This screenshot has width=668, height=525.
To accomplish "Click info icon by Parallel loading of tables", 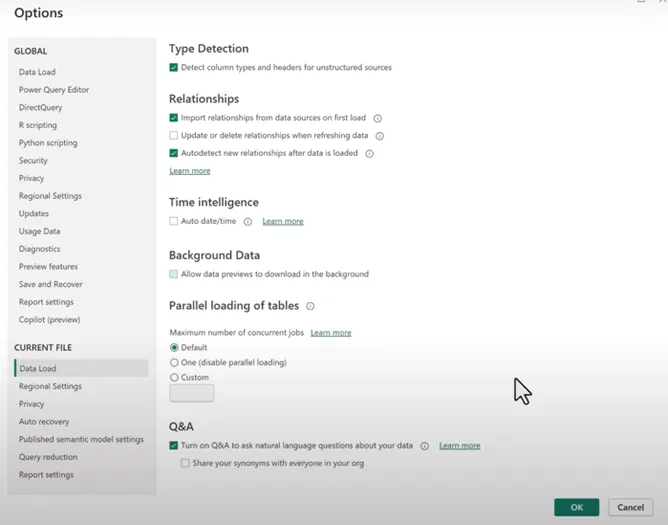I will tap(310, 306).
